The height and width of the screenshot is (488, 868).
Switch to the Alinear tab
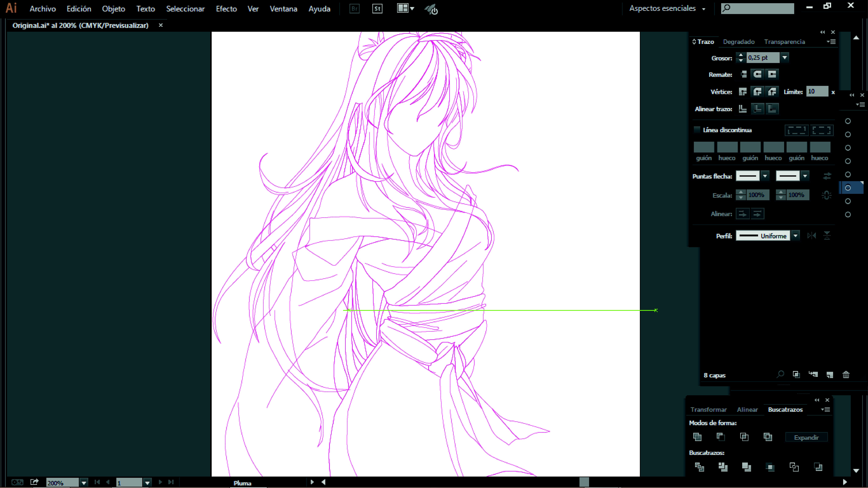coord(747,409)
